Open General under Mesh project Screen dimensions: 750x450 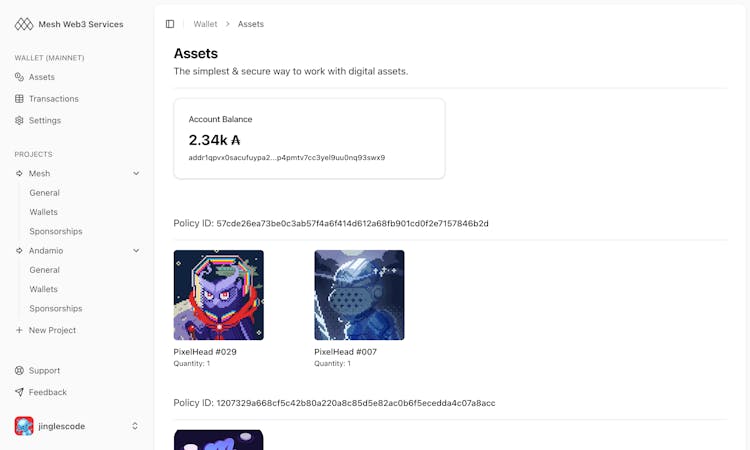click(44, 193)
